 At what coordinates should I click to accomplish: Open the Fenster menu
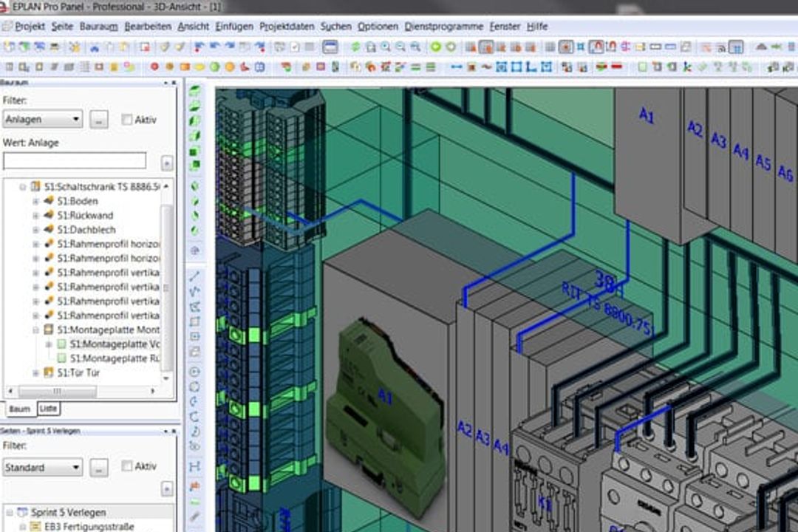505,26
